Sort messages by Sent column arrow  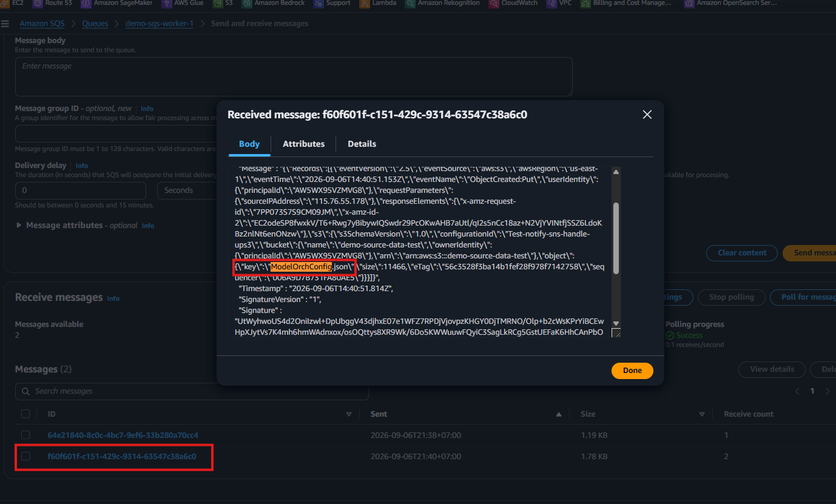[x=559, y=414]
